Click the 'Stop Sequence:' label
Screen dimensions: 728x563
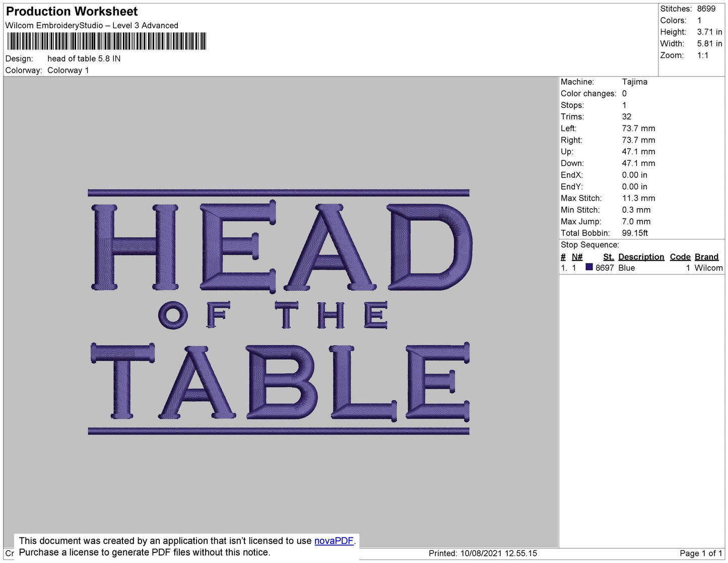point(590,244)
